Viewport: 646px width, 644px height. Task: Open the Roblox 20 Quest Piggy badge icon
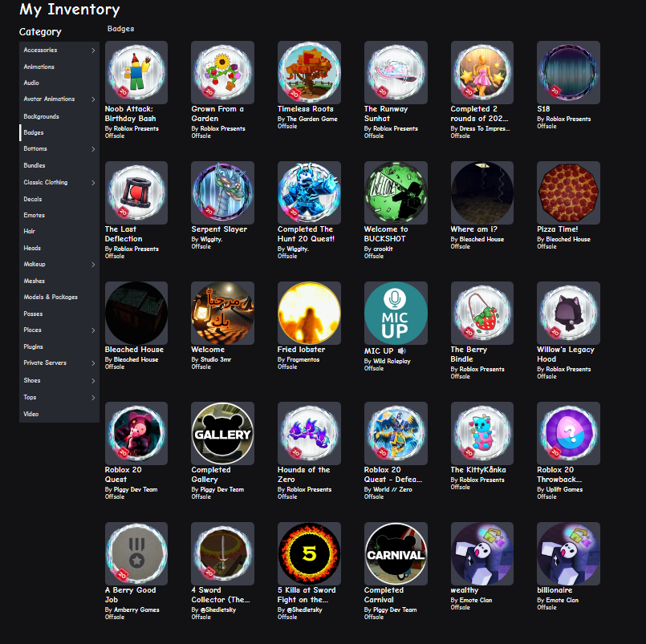click(136, 433)
